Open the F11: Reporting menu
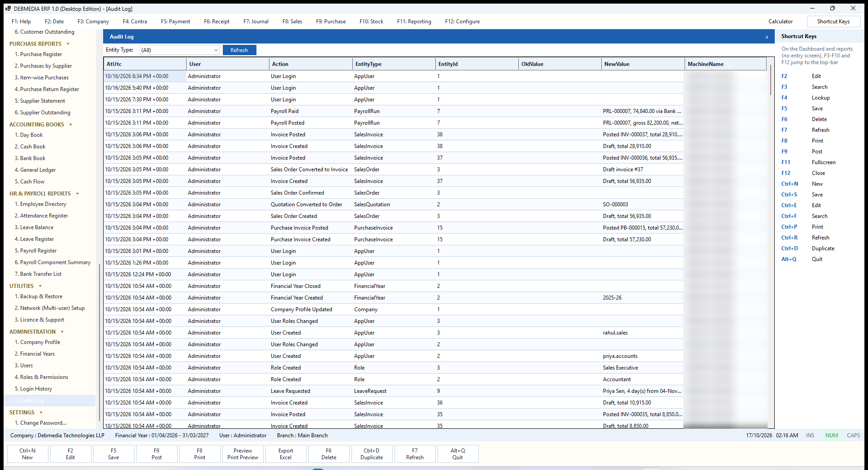 [414, 22]
